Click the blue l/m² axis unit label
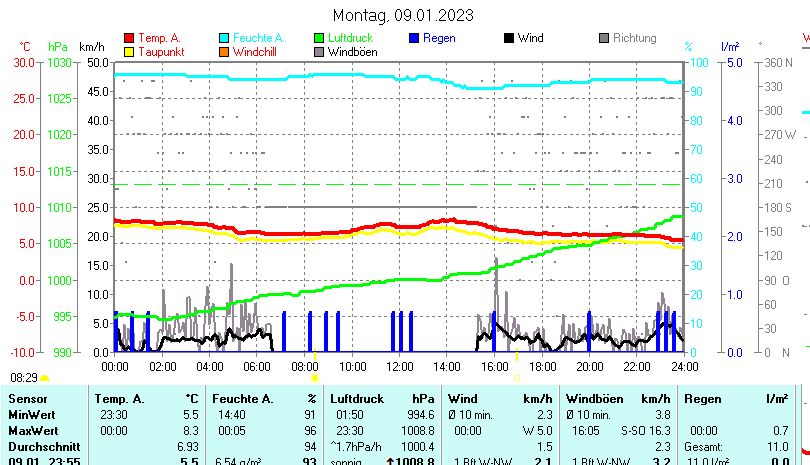The image size is (810, 465). coord(730,46)
